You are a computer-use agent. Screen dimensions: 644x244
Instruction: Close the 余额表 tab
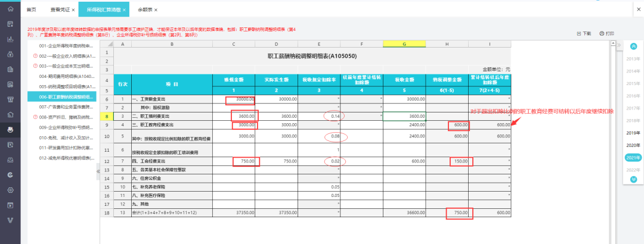click(x=156, y=10)
